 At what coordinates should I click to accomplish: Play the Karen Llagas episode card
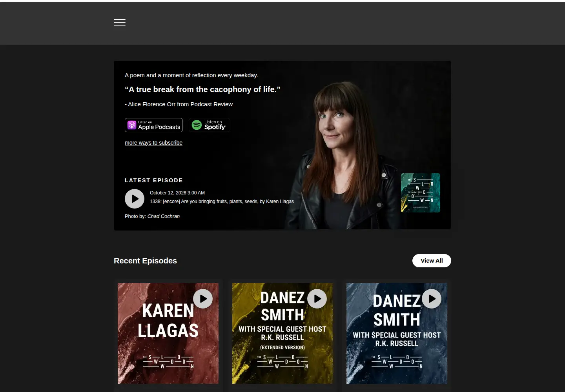tap(203, 299)
